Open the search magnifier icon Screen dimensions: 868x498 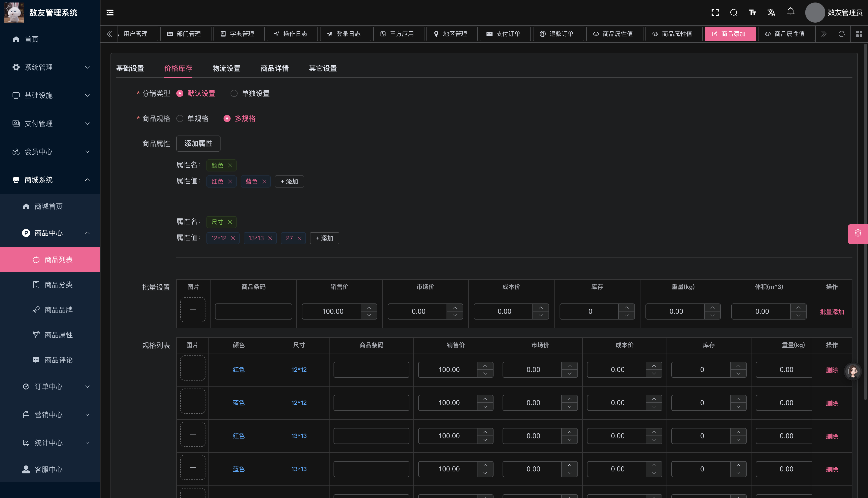tap(734, 13)
